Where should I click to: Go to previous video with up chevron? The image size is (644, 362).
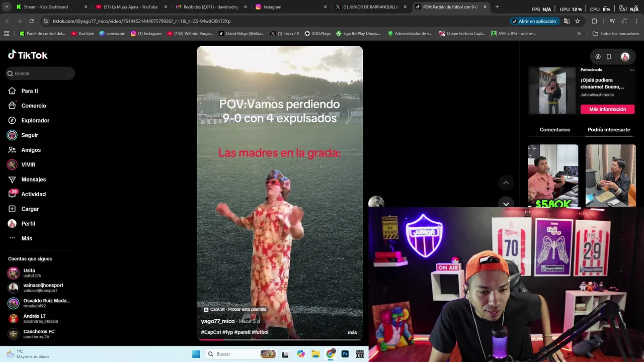coord(506,183)
